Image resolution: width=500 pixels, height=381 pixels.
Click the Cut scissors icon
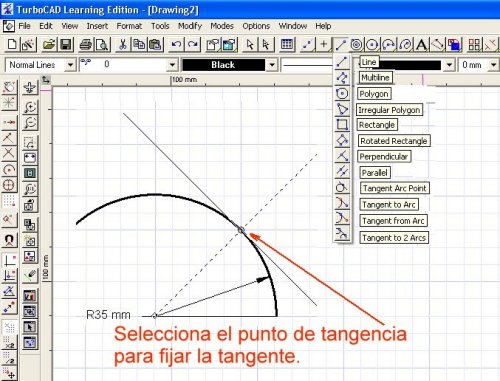point(123,44)
